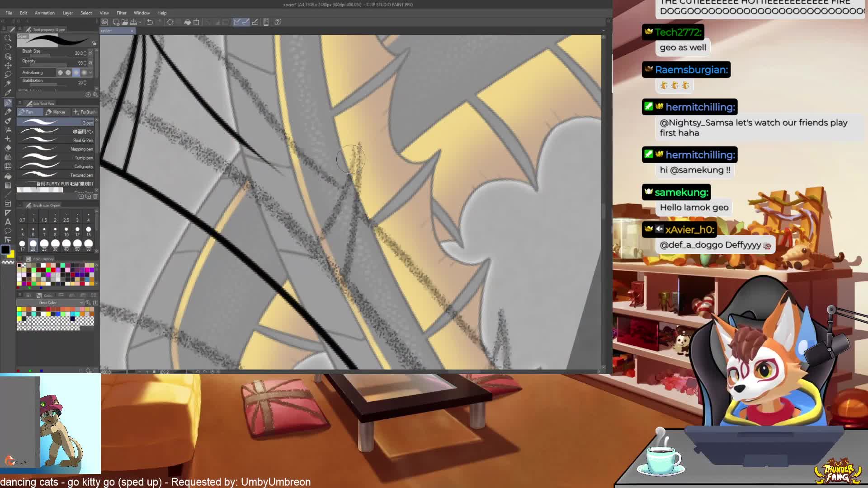Click the Clear layer icon
Image resolution: width=868 pixels, height=488 pixels.
tap(170, 22)
